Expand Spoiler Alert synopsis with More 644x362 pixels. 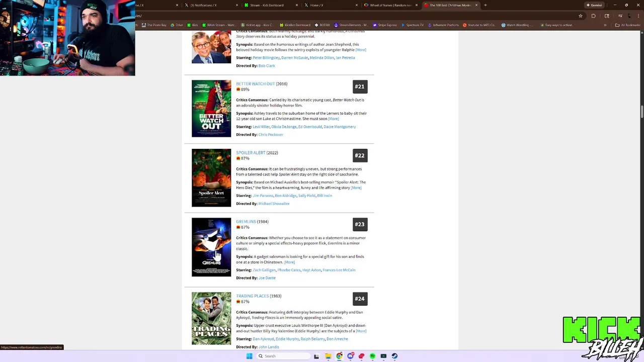click(x=356, y=188)
